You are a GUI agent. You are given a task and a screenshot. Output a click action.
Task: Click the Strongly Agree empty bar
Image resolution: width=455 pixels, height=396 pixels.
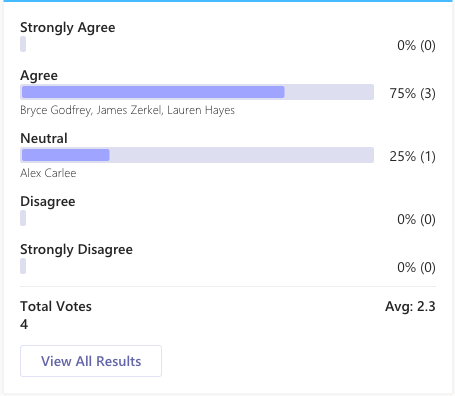23,44
